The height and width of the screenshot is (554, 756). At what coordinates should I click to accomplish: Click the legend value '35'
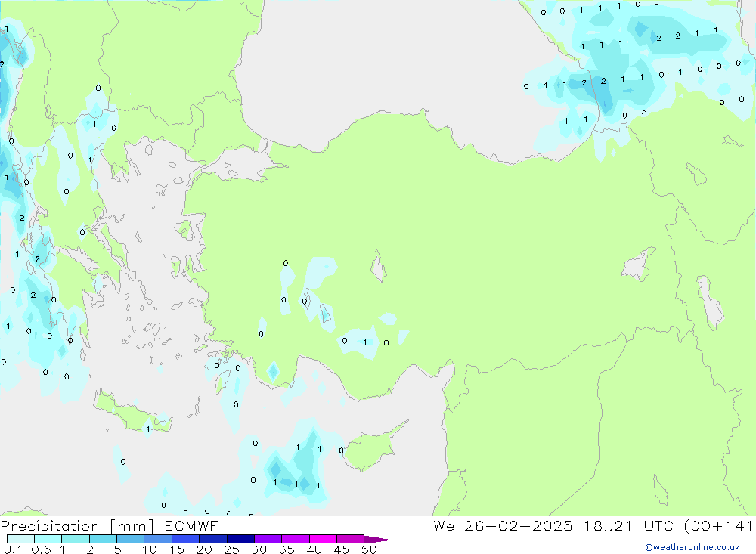click(x=287, y=549)
